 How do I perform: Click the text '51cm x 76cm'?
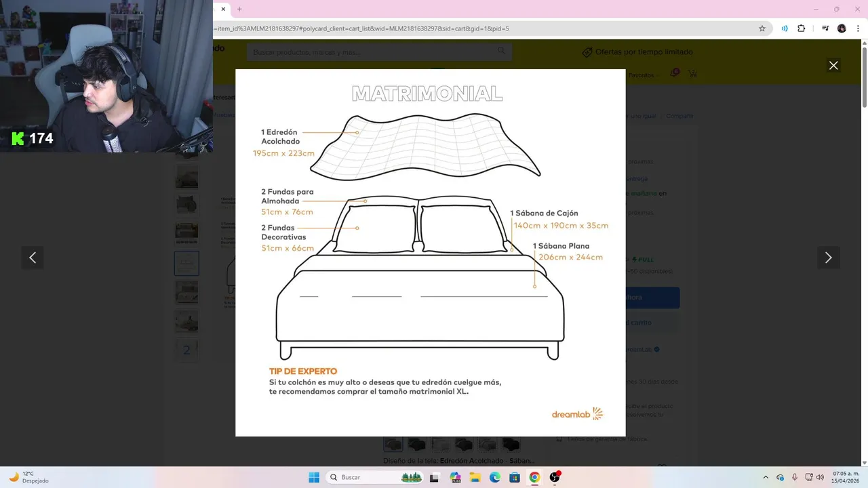[288, 212]
